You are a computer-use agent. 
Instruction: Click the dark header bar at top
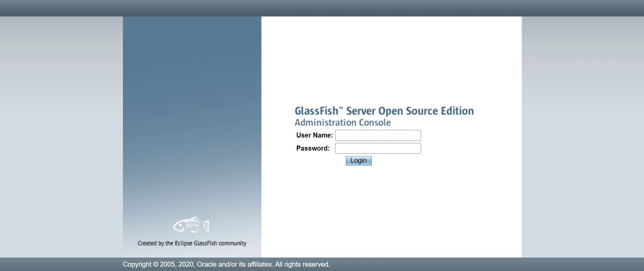coord(322,8)
